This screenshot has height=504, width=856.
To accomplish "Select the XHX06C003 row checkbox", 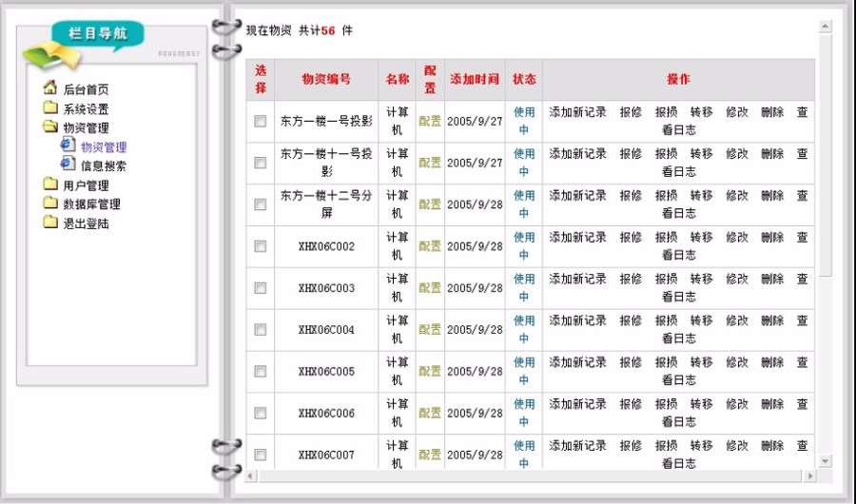I will click(261, 288).
